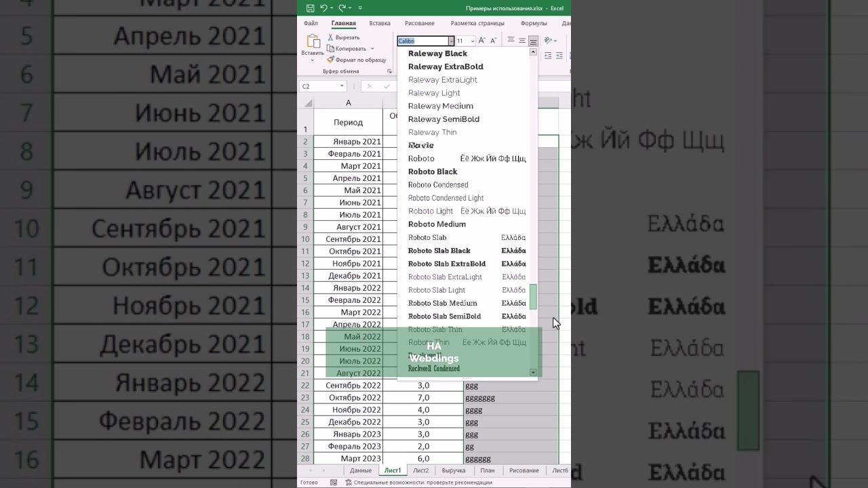Expand the orientation options arrow
The height and width of the screenshot is (488, 868).
click(555, 41)
